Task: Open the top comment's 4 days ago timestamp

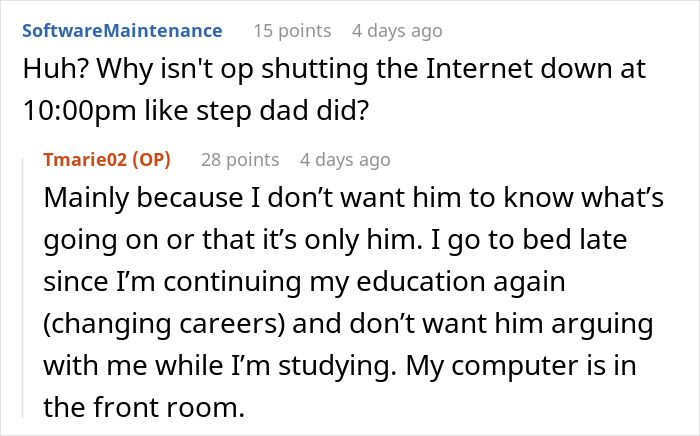Action: (x=397, y=31)
